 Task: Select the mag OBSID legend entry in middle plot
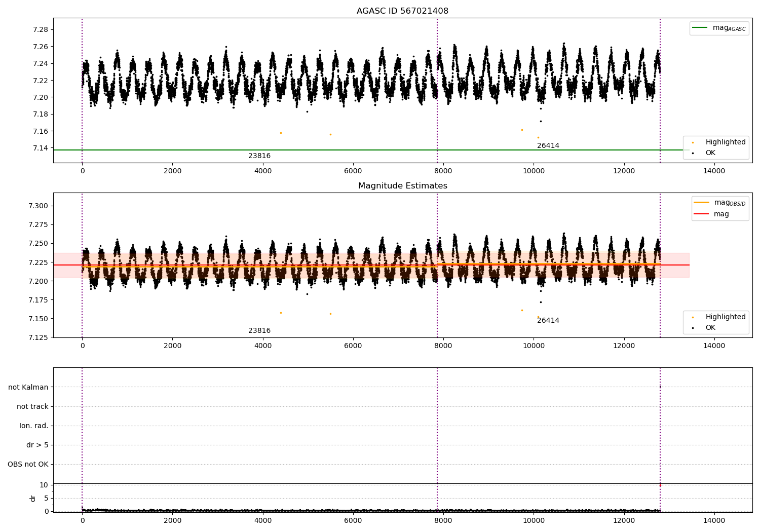pos(719,203)
